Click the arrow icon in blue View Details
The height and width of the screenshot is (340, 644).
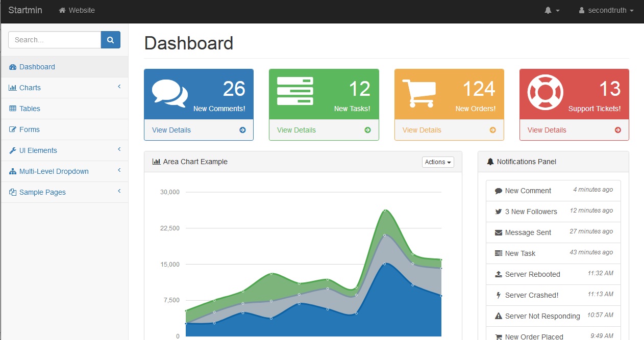[242, 130]
